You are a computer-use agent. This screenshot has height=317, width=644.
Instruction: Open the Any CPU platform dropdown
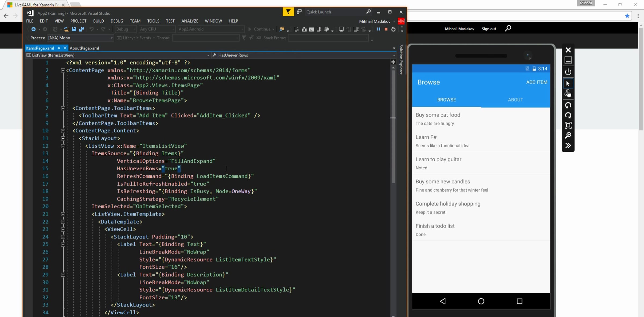[157, 29]
